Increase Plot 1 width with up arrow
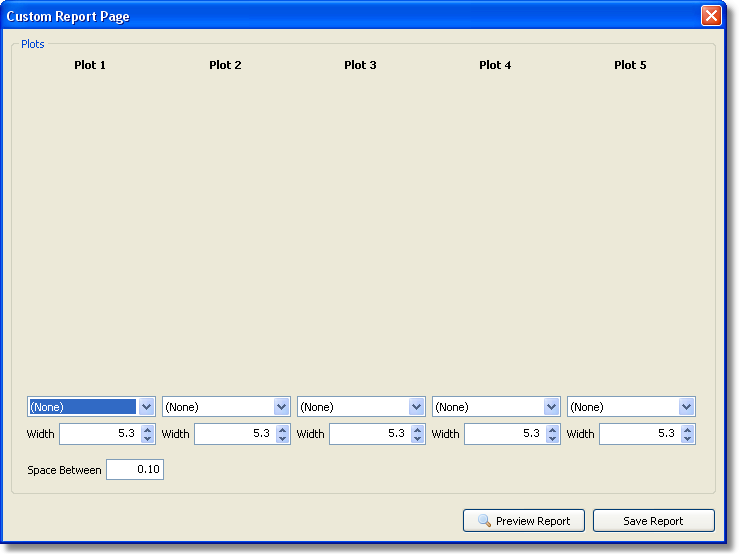Screen dimensions: 739x556 coord(147,429)
